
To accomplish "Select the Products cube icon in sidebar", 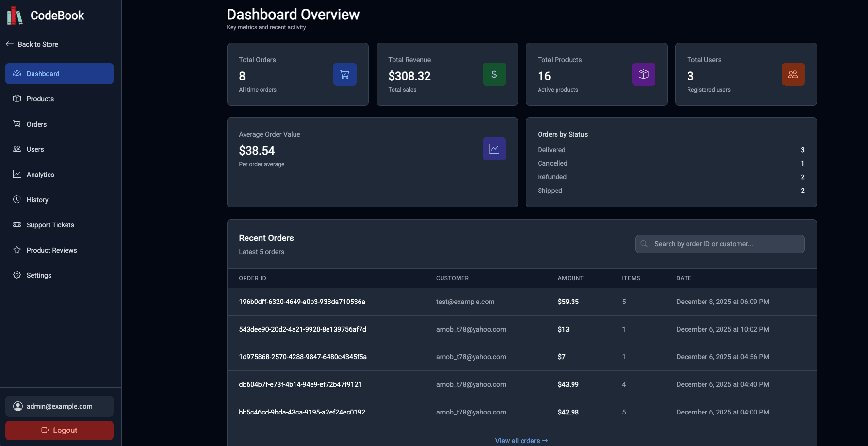I will click(x=17, y=98).
